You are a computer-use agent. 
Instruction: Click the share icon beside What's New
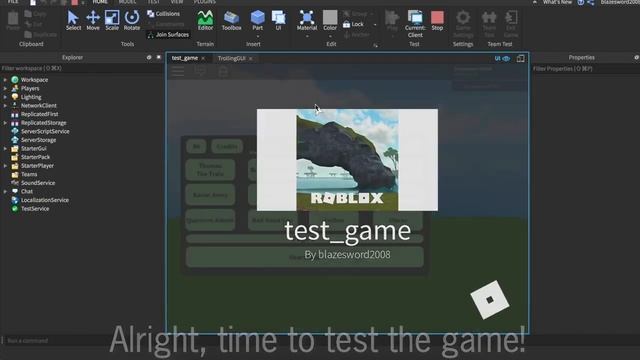coord(591,2)
